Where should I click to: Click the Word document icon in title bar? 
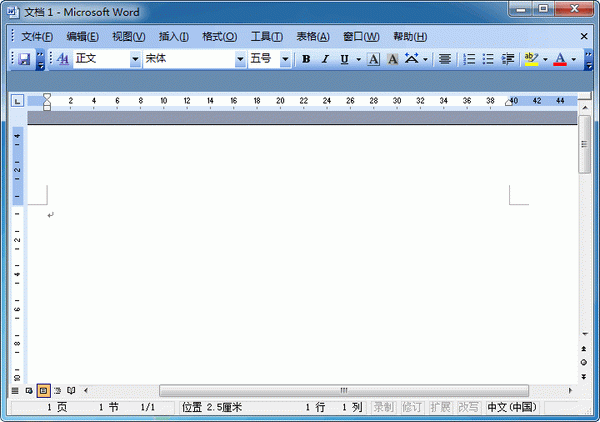(x=13, y=12)
